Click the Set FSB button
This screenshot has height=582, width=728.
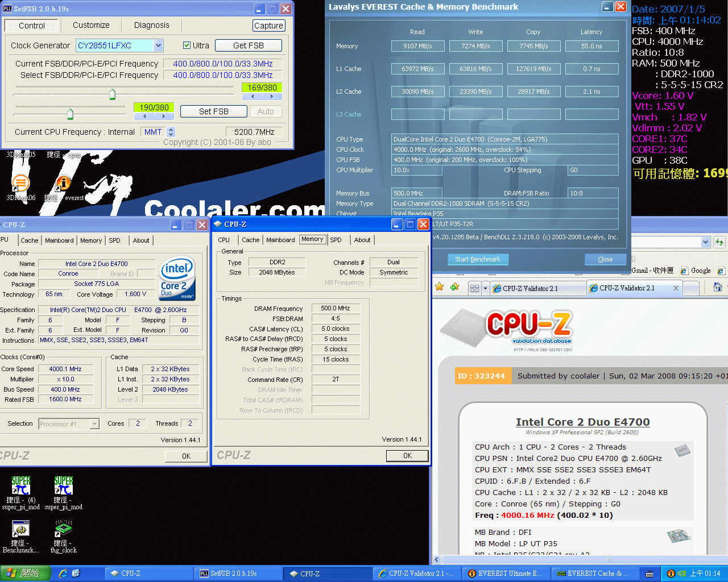214,111
